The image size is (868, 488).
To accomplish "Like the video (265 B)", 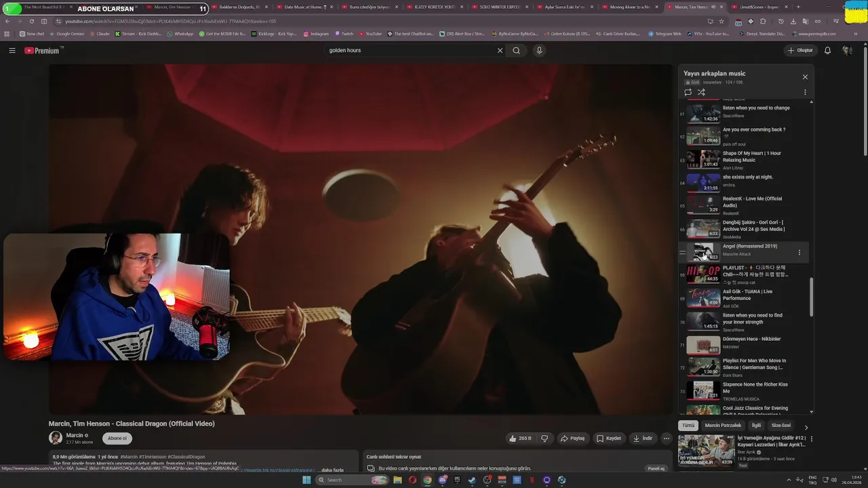I will point(520,439).
